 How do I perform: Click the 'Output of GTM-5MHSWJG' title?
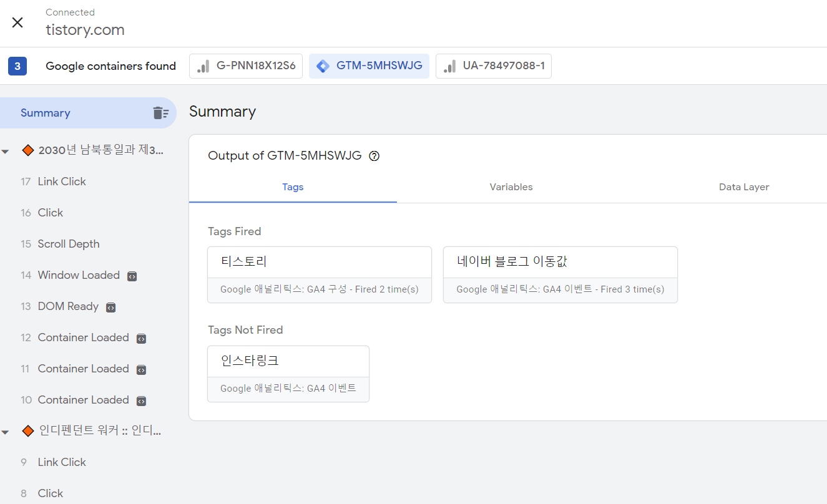[x=285, y=156]
